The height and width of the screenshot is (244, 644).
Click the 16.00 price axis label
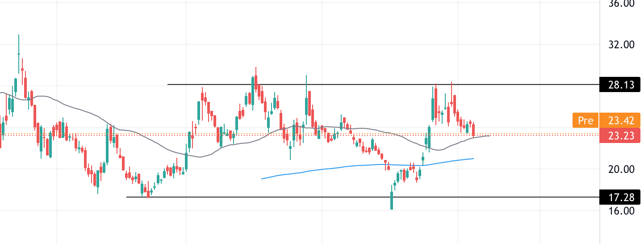[621, 210]
